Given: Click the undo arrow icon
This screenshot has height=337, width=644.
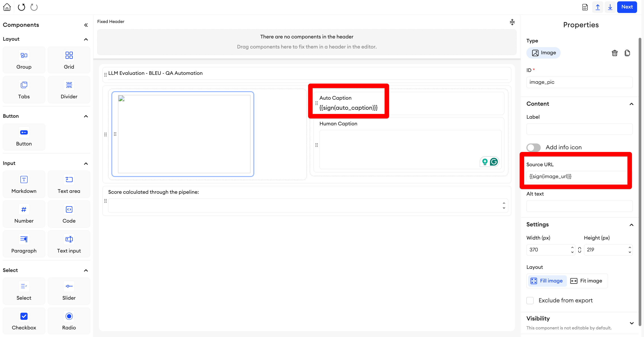Looking at the screenshot, I should (21, 7).
